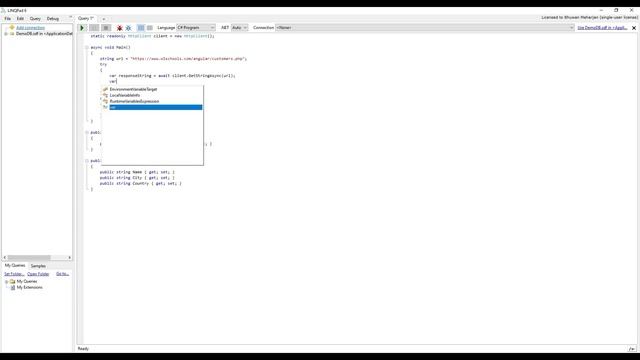
Task: Click the connections scrollbar right arrow
Action: point(70,258)
